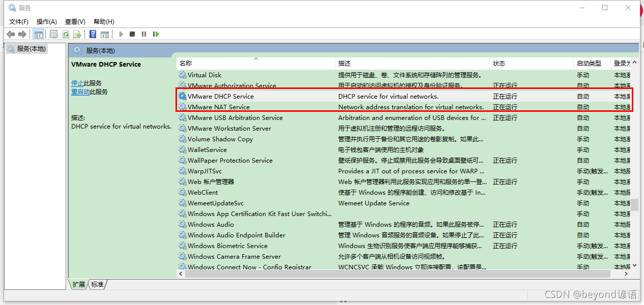Click the 'Wemeet Update Service' description cell
644x305 pixels.
point(374,203)
